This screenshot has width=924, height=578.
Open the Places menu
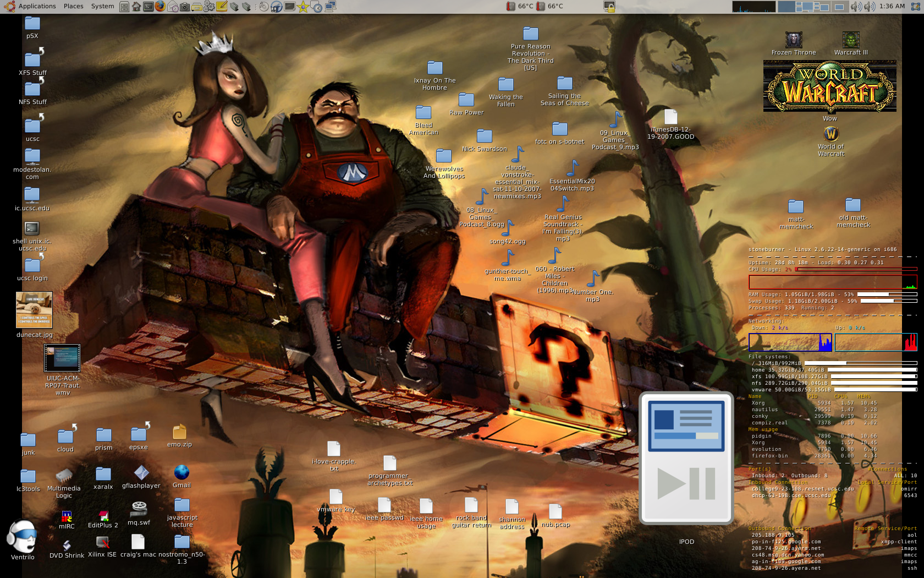(73, 6)
